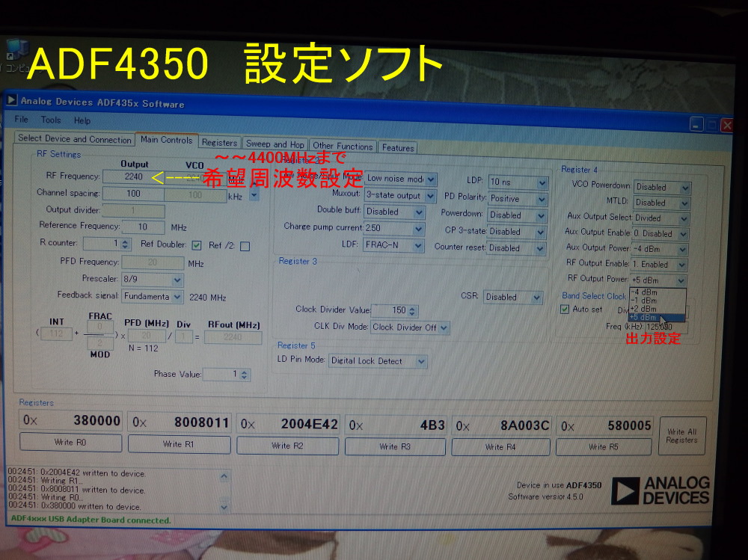The image size is (748, 560).
Task: Open channel spacing kHz unit dropdown
Action: (254, 196)
